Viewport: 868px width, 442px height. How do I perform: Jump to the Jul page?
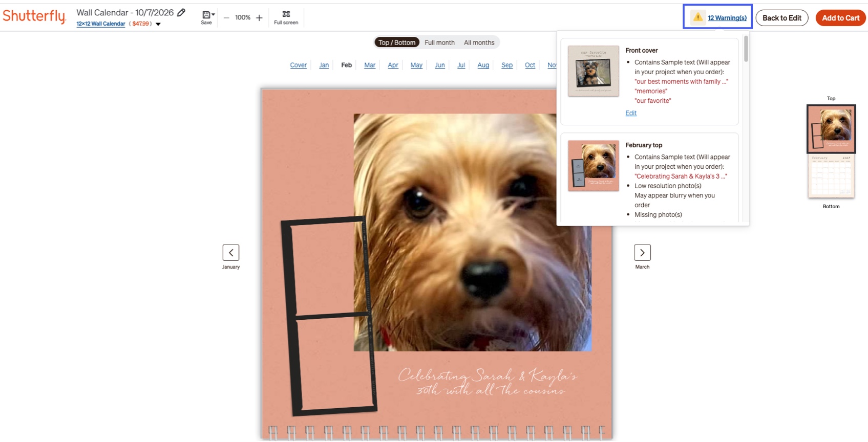[x=461, y=65]
